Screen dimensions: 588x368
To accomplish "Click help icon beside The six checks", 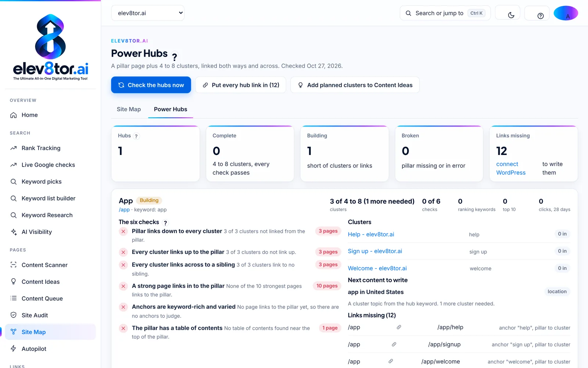I will (165, 223).
